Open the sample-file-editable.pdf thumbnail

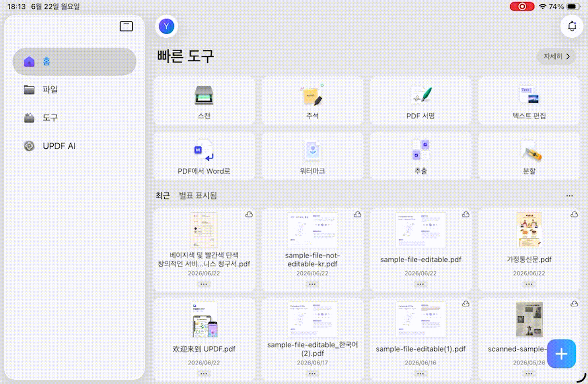(421, 230)
